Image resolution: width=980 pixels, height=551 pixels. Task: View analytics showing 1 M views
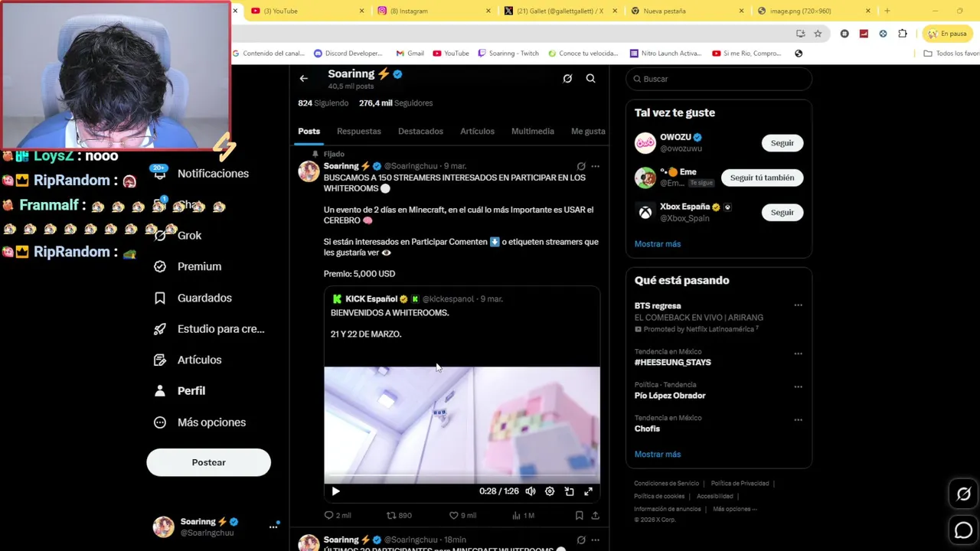point(523,516)
